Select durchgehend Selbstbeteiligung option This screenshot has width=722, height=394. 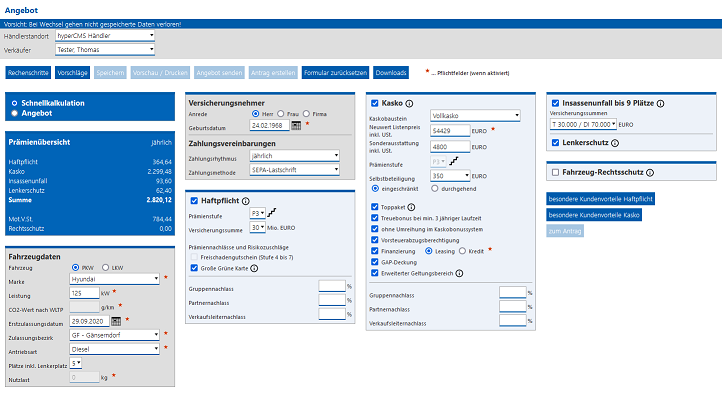(x=435, y=189)
